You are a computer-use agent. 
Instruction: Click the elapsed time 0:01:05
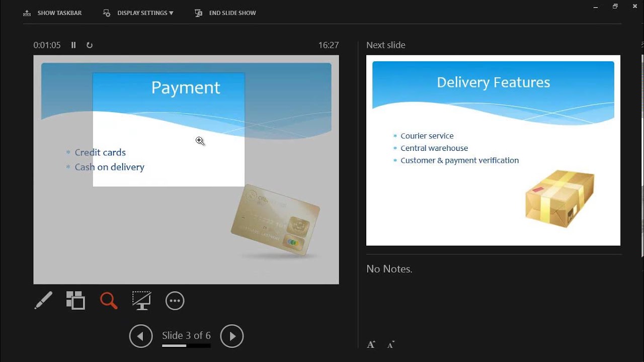coord(47,45)
